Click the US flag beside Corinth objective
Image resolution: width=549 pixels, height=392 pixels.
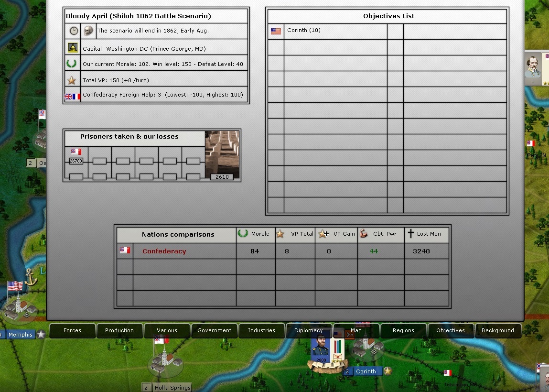(x=276, y=31)
